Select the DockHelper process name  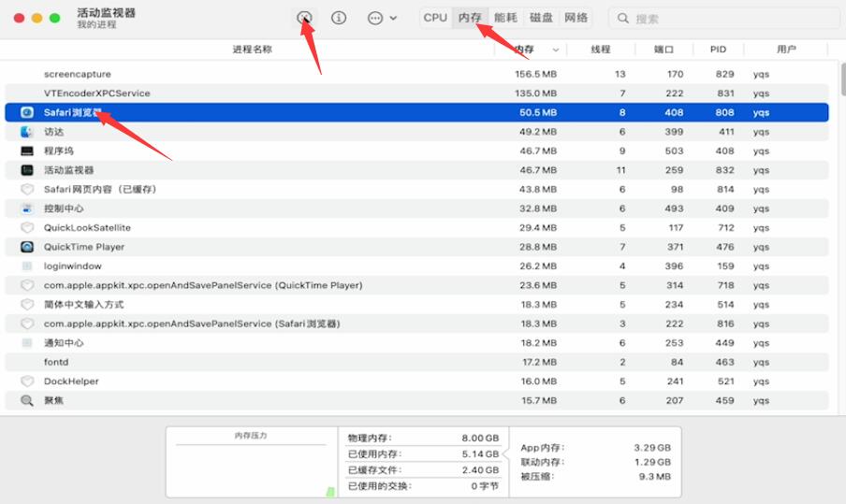pyautogui.click(x=71, y=382)
